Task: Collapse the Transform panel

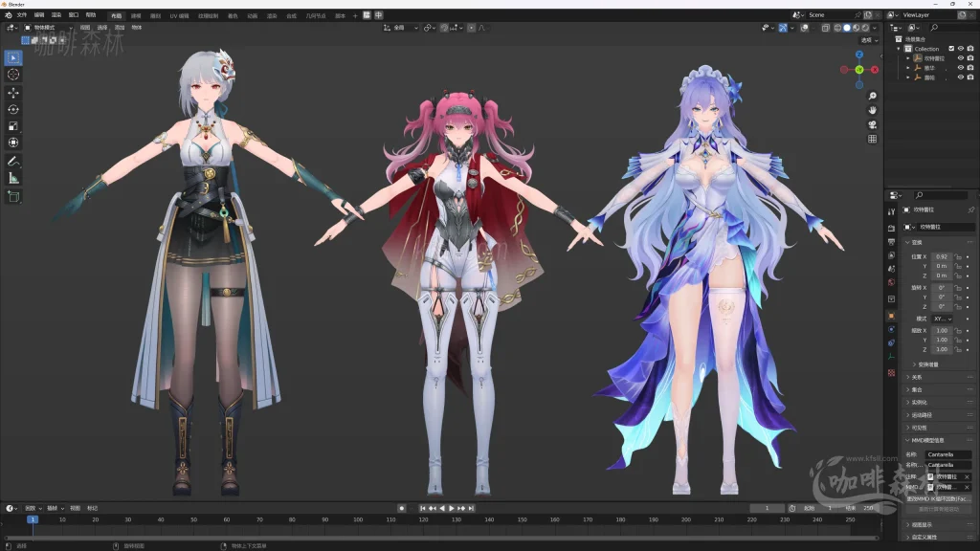Action: pyautogui.click(x=907, y=242)
